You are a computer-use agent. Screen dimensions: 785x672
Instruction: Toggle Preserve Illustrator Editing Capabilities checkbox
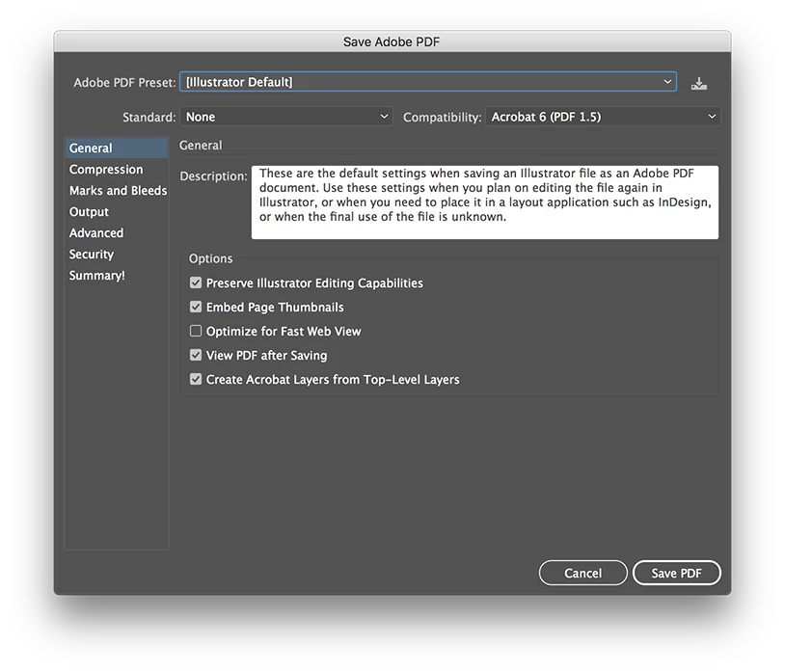(196, 283)
